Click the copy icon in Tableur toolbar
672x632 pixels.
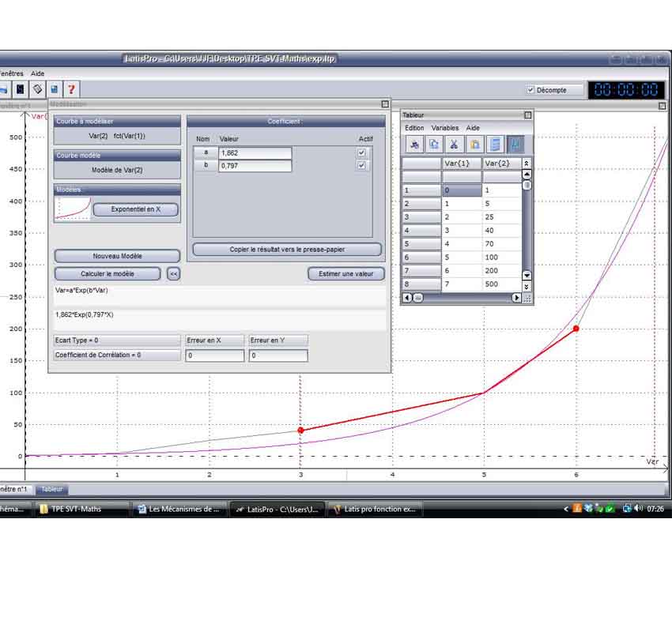(x=434, y=144)
